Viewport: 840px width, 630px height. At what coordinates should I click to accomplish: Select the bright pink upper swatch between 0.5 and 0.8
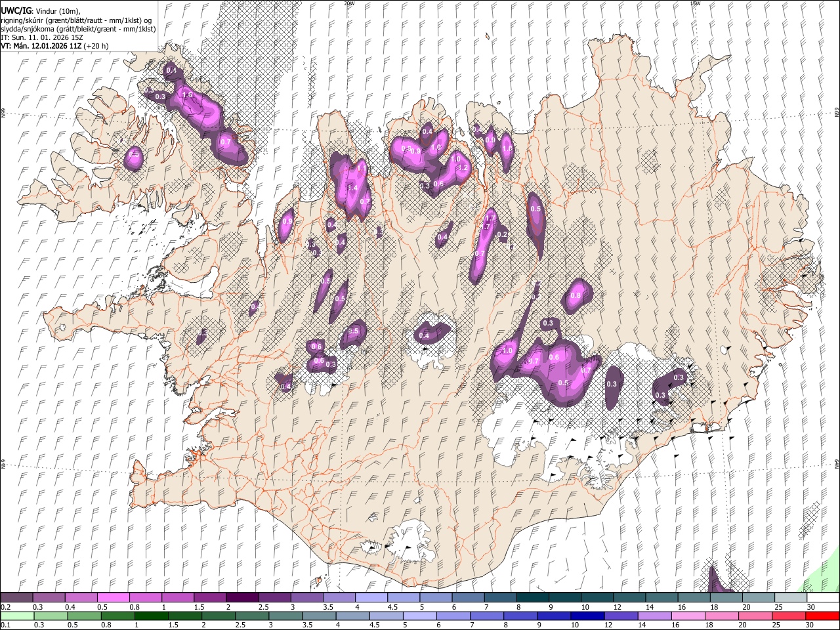click(113, 598)
